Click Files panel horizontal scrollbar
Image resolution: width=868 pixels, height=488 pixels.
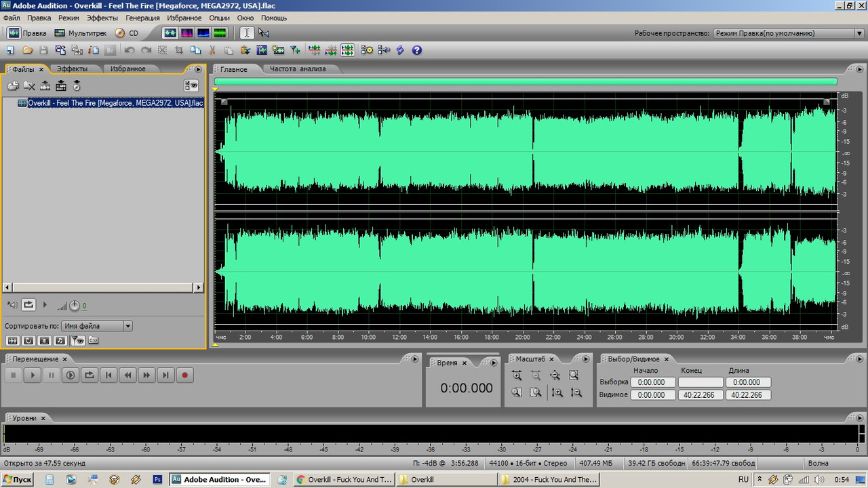tap(103, 287)
